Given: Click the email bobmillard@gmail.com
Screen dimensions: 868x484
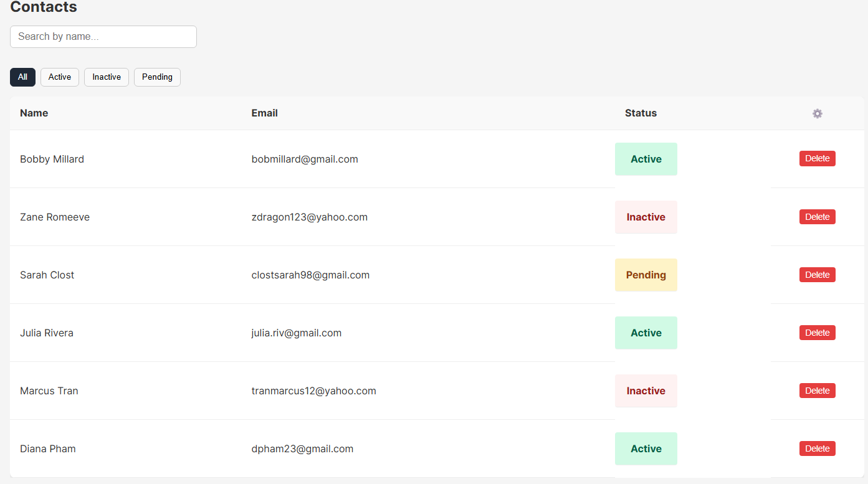Looking at the screenshot, I should click(305, 159).
